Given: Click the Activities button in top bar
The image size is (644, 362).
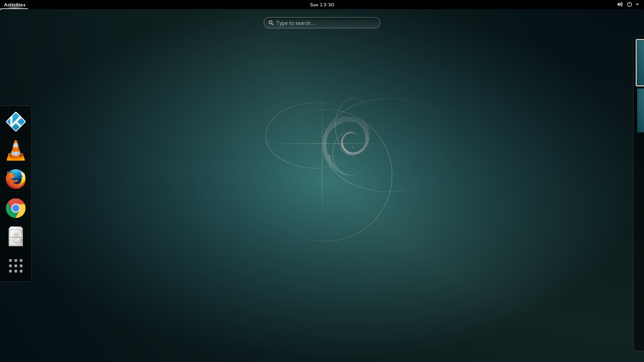Looking at the screenshot, I should 14,5.
